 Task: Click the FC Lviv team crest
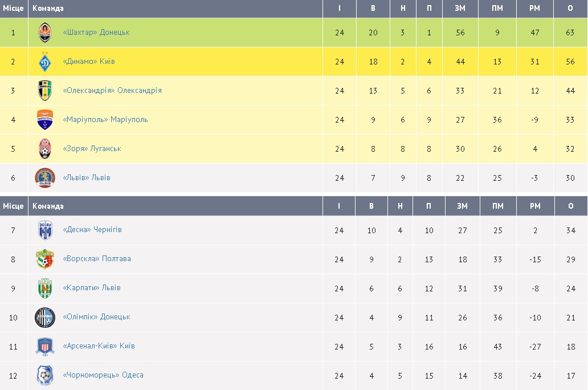45,178
